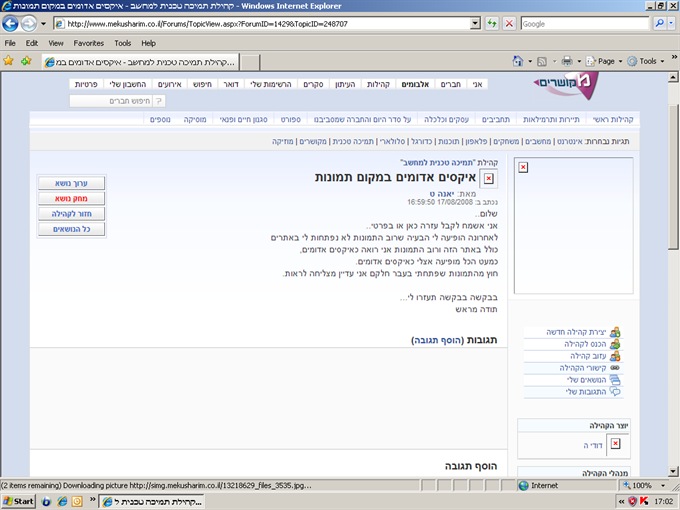Click the broken image beside topic title
680x510 pixels.
pyautogui.click(x=488, y=179)
